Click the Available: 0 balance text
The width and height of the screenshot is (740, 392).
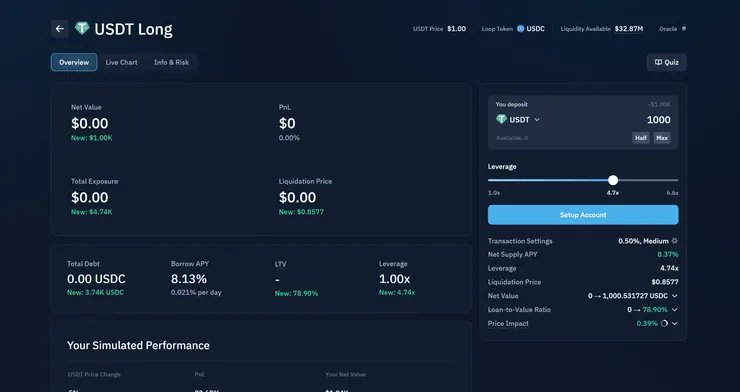pos(512,138)
